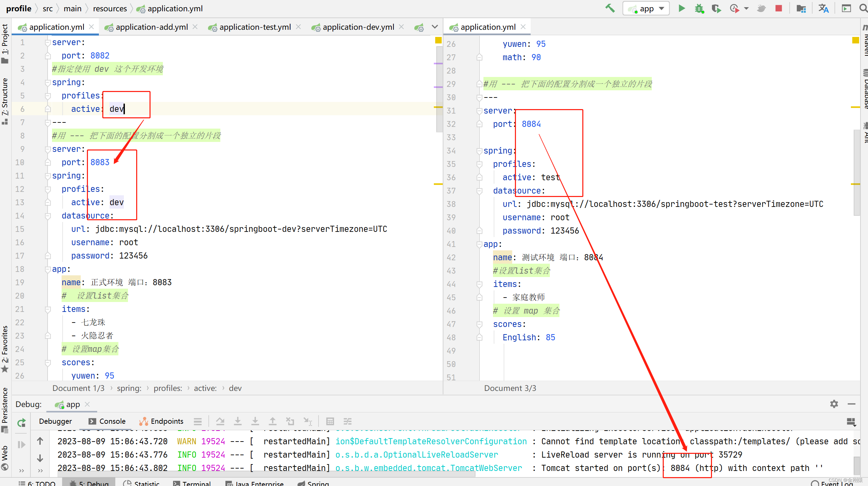Stop the running app (red square)
The height and width of the screenshot is (486, 868).
click(779, 8)
